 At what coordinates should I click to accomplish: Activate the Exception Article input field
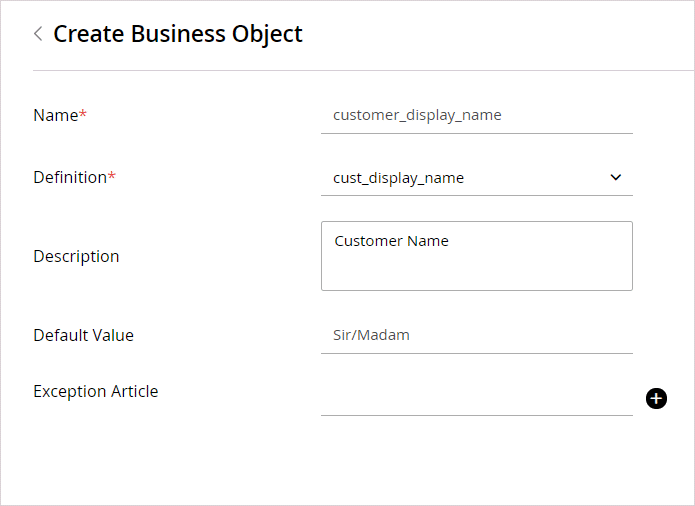(x=476, y=397)
